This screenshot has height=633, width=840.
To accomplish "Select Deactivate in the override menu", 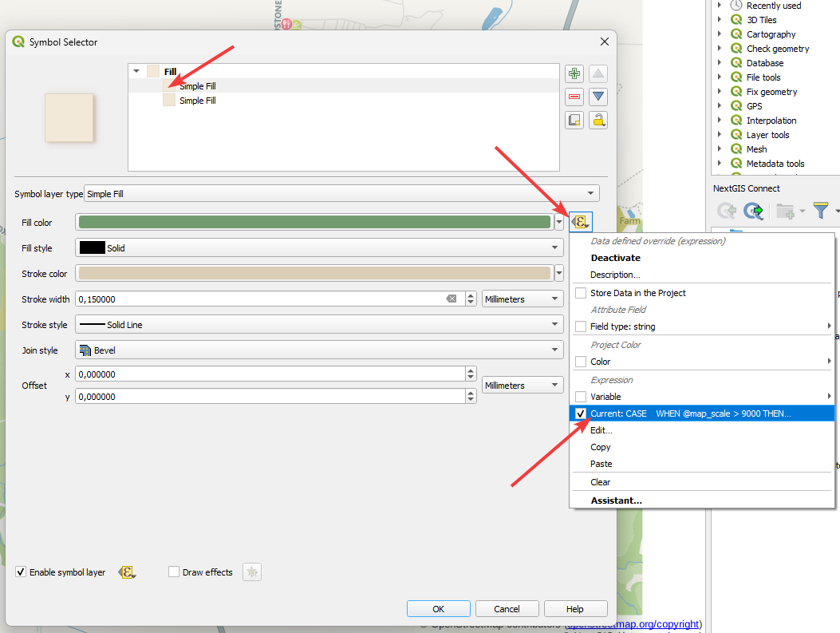I will pos(615,258).
